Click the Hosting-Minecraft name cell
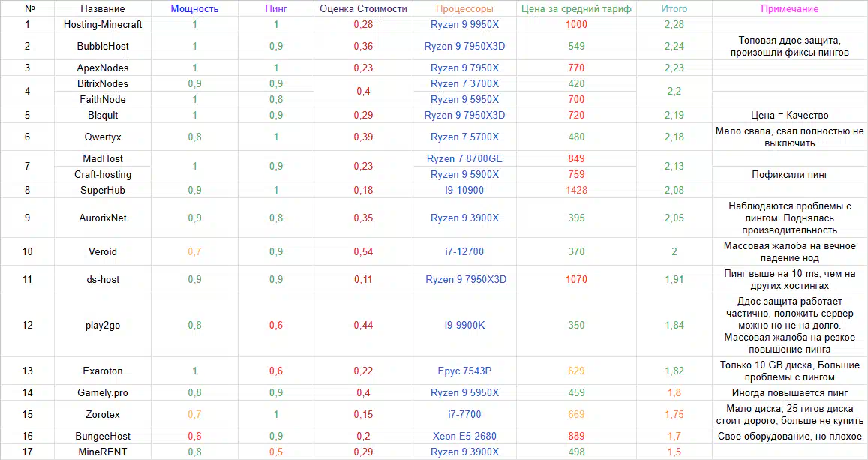 tap(103, 24)
